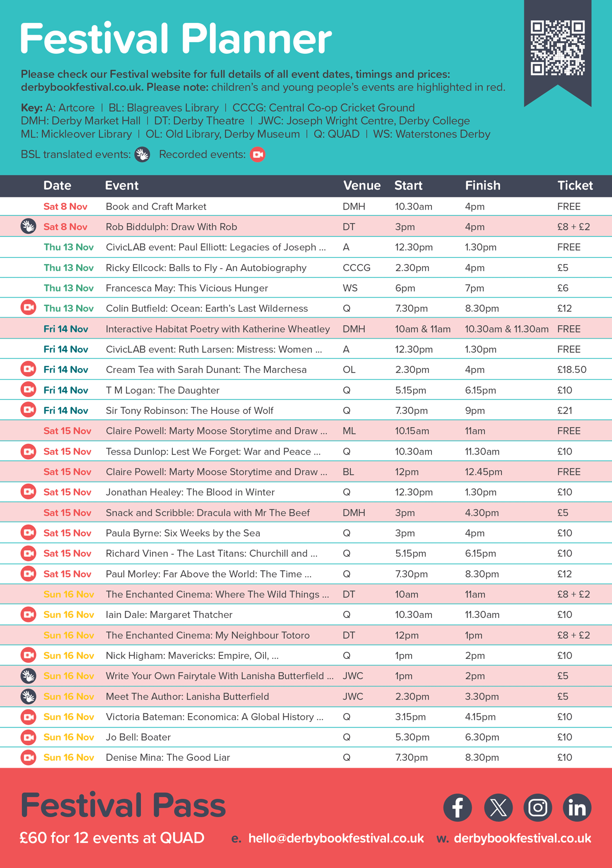612x868 pixels.
Task: Click the Ticket column header
Action: coord(575,186)
